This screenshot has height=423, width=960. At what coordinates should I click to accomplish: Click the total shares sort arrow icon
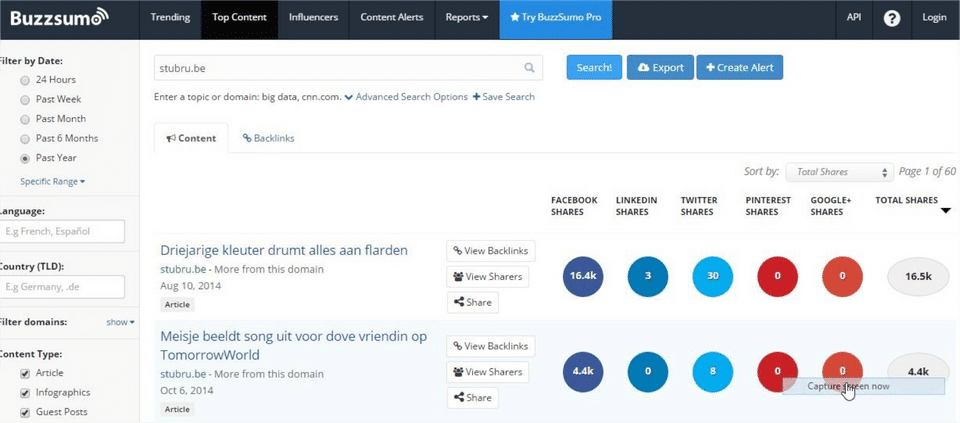[945, 211]
